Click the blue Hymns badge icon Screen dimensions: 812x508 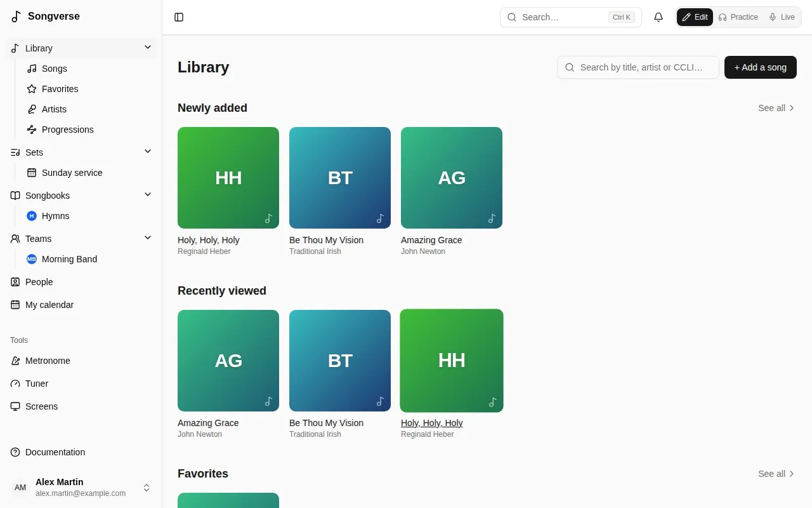pyautogui.click(x=32, y=216)
